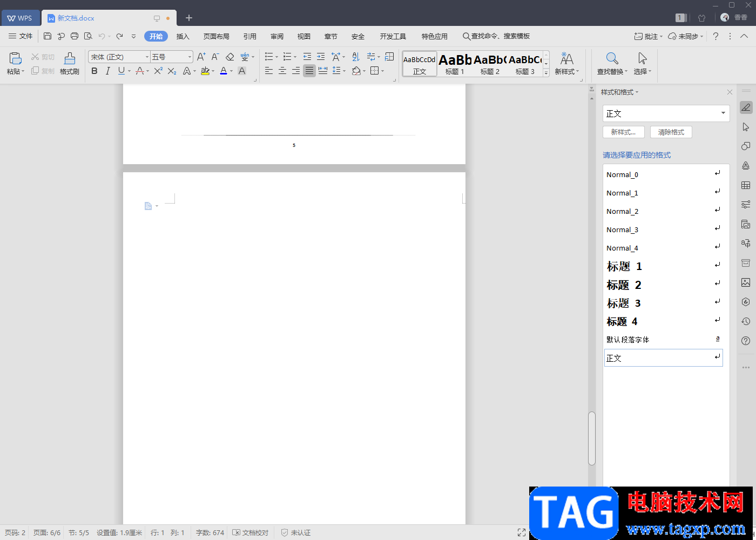Click the Sort A-Z icon

coord(355,57)
